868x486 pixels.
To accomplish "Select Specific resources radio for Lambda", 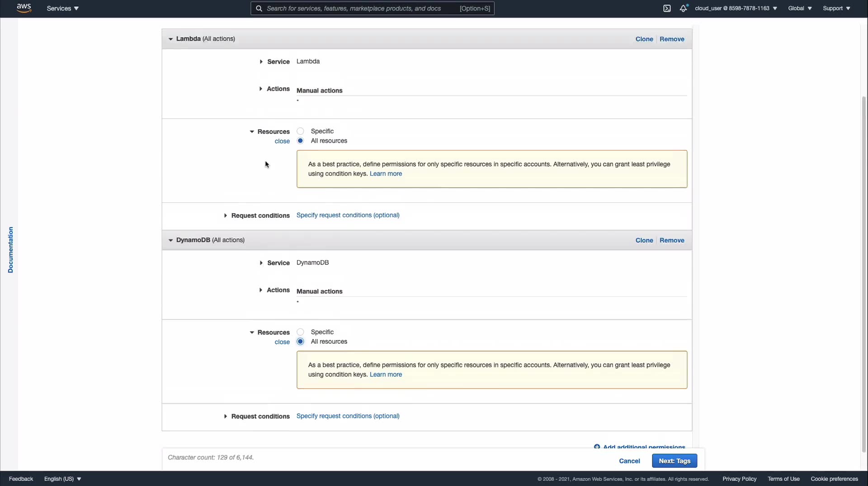I will click(300, 131).
